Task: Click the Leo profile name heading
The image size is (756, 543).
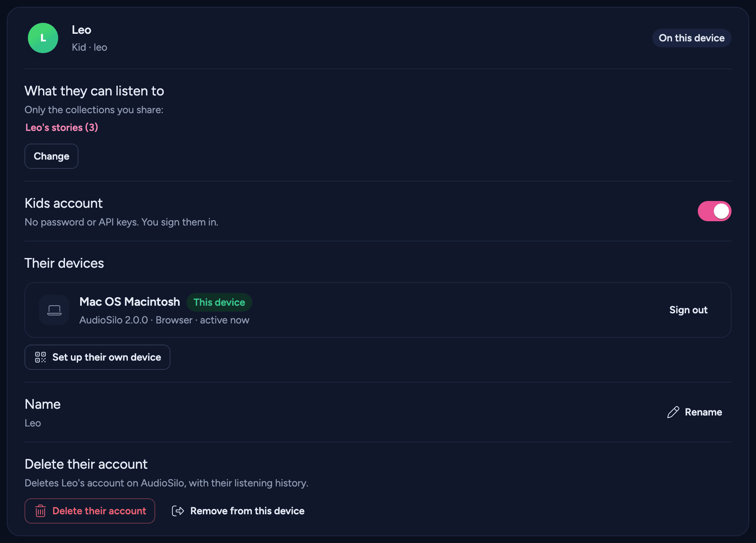Action: tap(81, 30)
